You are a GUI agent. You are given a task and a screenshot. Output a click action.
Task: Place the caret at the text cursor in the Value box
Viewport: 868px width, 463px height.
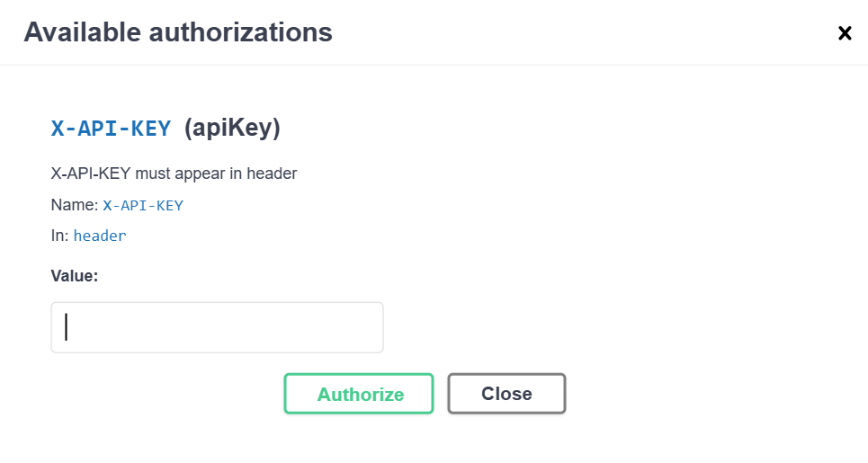[x=67, y=327]
